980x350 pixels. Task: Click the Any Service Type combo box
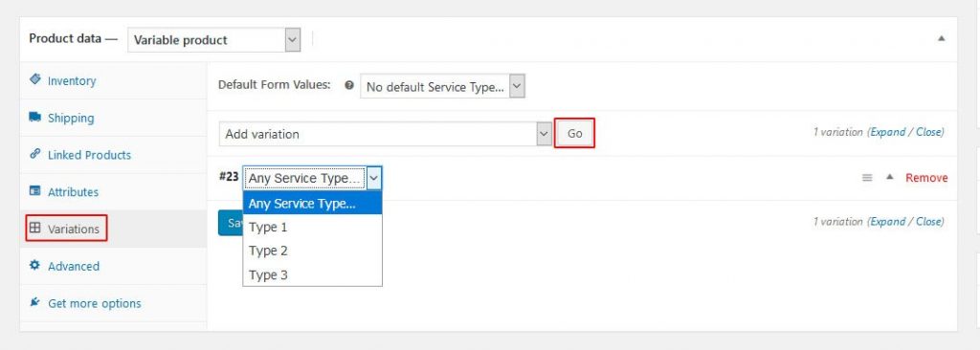pos(313,178)
